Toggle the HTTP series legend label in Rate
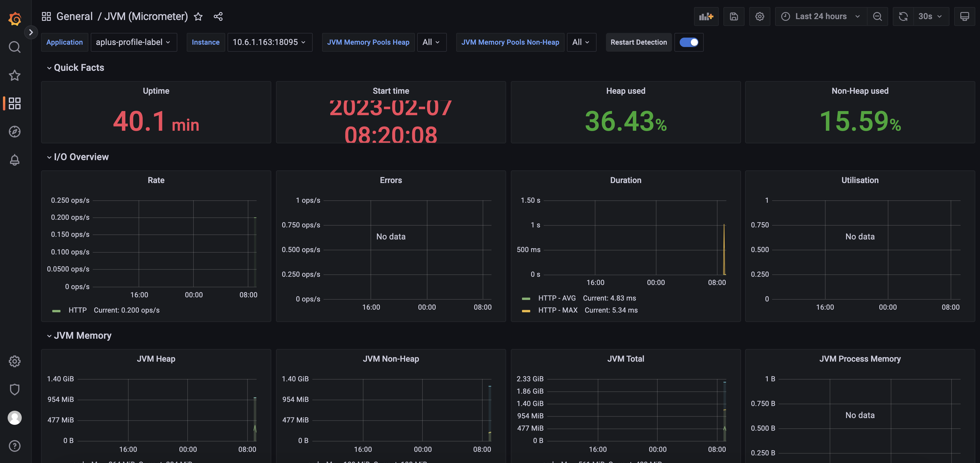 [78, 310]
